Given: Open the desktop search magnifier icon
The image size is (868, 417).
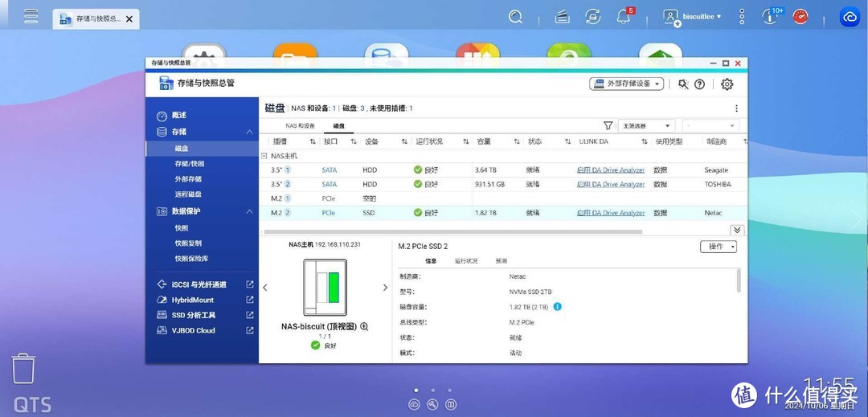Looking at the screenshot, I should pos(515,17).
